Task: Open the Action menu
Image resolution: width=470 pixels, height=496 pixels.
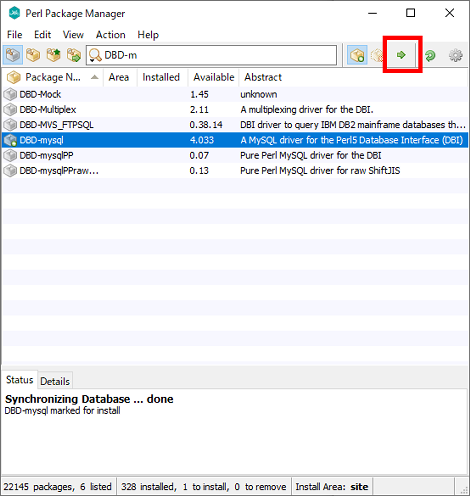Action: pyautogui.click(x=111, y=35)
